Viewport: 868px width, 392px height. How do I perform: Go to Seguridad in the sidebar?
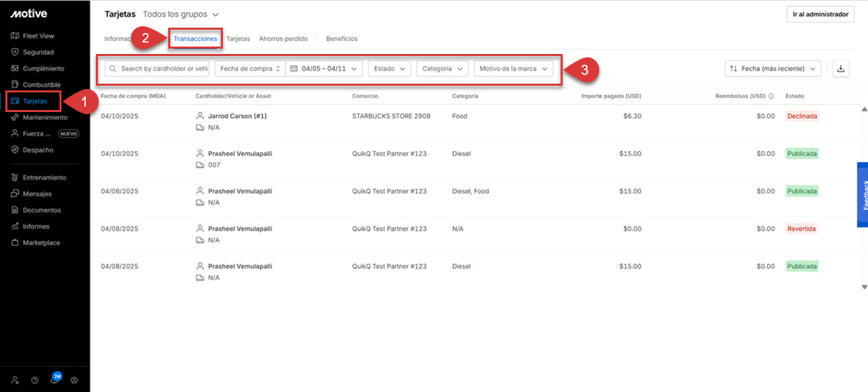coord(38,52)
